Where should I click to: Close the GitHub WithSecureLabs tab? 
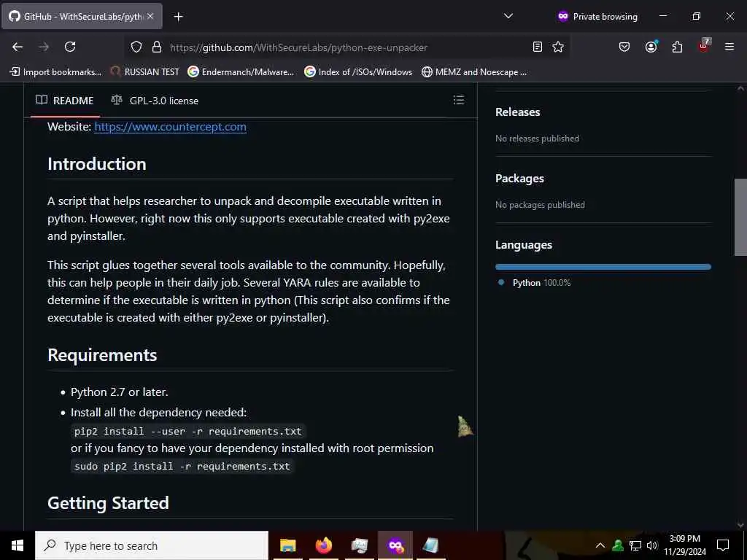[150, 16]
